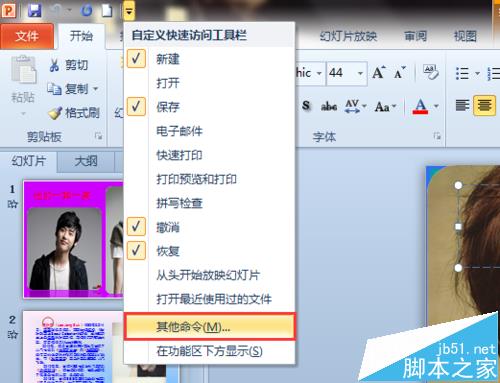The height and width of the screenshot is (383, 500).
Task: Open the 文件 tab
Action: pos(27,36)
